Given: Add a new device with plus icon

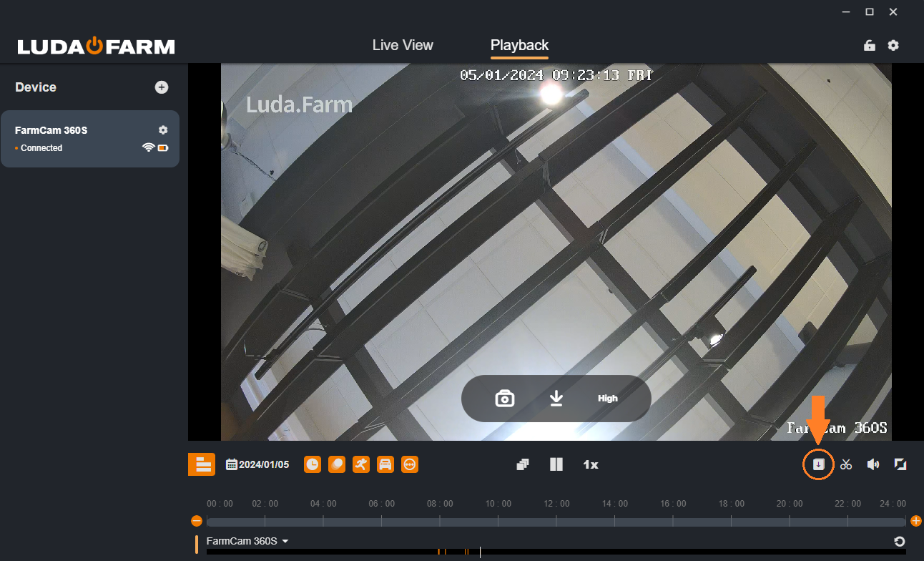Looking at the screenshot, I should pos(162,87).
